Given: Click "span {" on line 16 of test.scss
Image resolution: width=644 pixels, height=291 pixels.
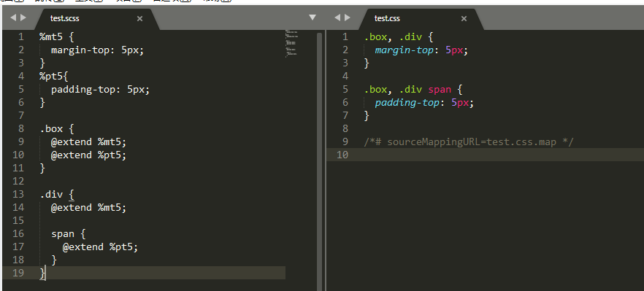Looking at the screenshot, I should pyautogui.click(x=69, y=234).
